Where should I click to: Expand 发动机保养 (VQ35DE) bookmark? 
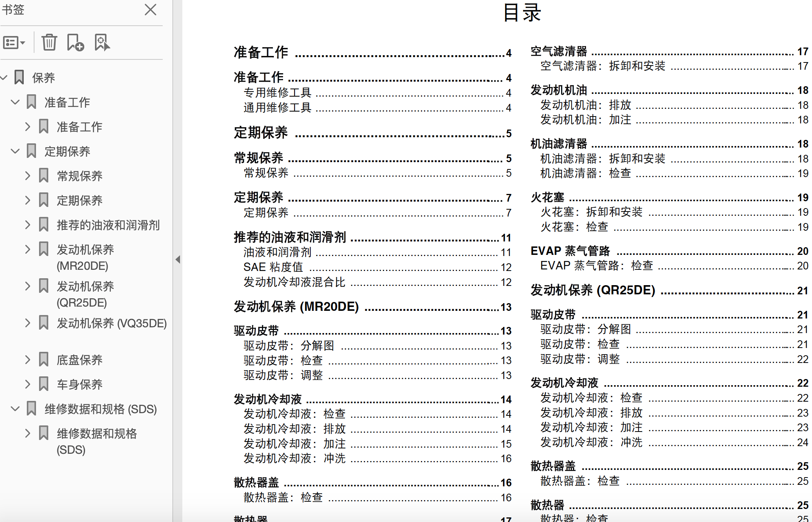(x=28, y=323)
